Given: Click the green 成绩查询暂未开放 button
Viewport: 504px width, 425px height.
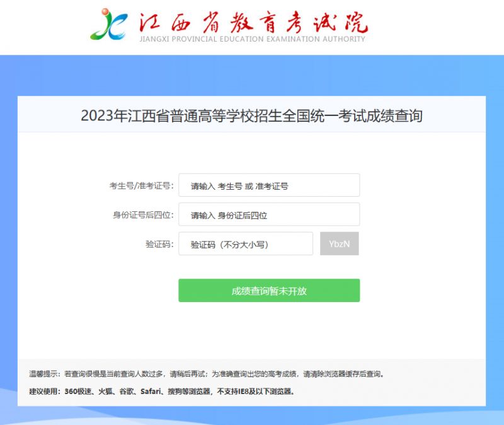Looking at the screenshot, I should coord(269,291).
